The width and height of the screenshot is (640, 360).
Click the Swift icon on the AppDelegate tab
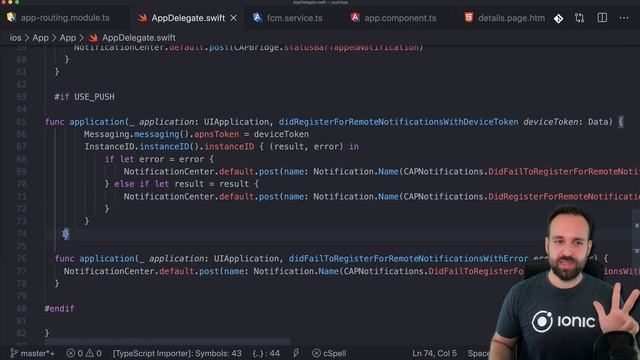point(142,18)
